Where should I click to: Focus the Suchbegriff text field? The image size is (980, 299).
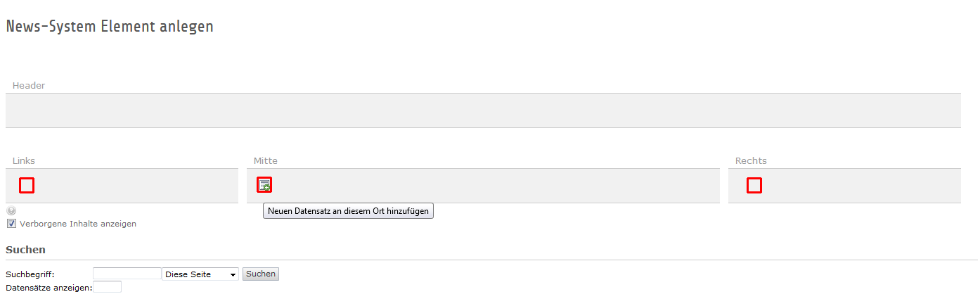(x=127, y=274)
